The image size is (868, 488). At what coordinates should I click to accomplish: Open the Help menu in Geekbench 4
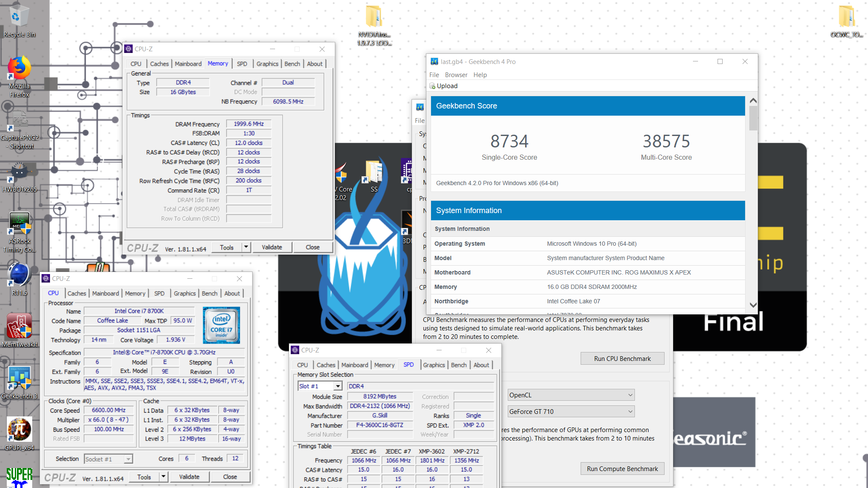[x=480, y=75]
